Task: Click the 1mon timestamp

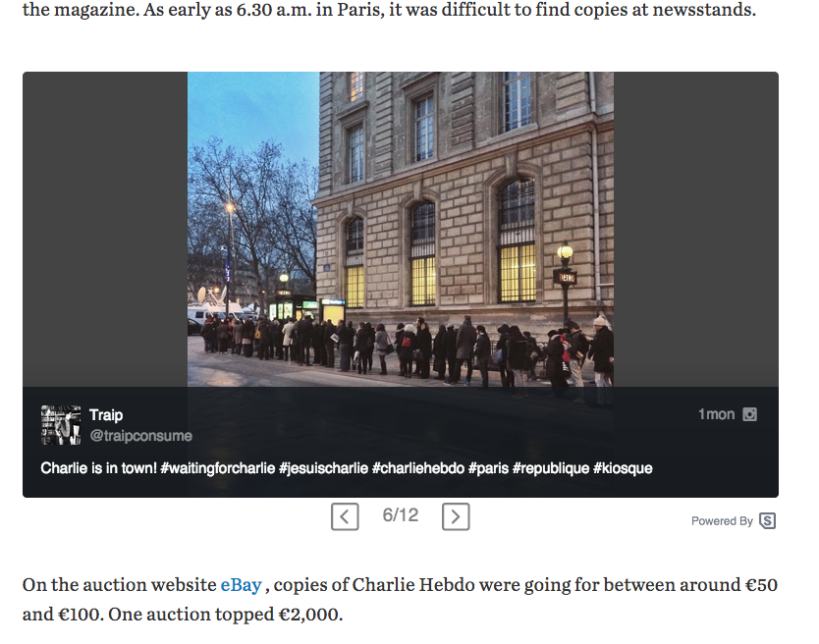Action: (x=716, y=414)
